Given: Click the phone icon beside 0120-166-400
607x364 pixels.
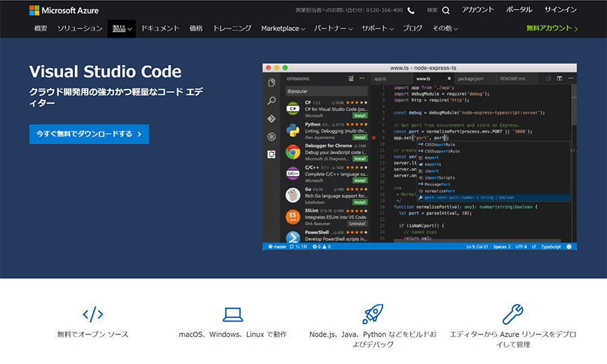Looking at the screenshot, I should click(x=411, y=10).
